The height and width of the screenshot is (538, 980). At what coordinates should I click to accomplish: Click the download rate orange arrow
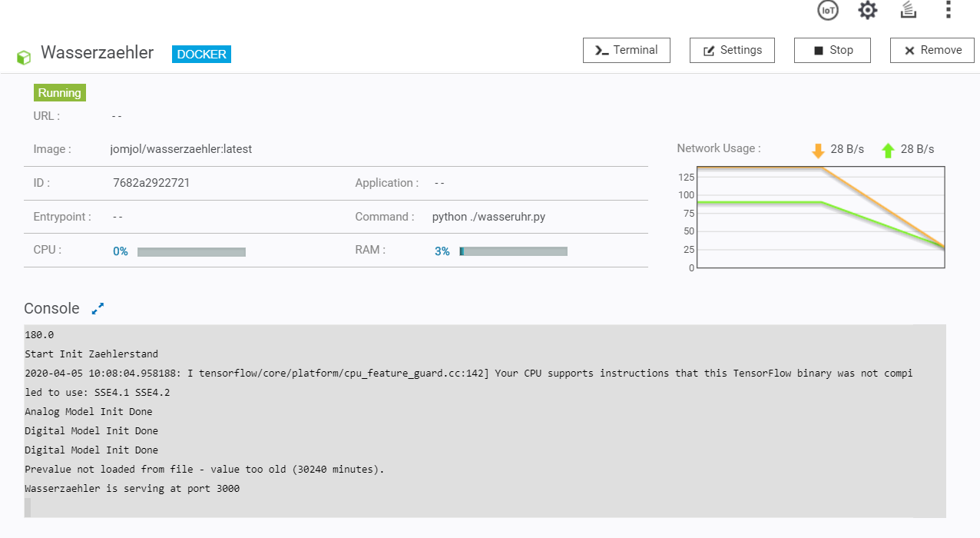click(818, 150)
